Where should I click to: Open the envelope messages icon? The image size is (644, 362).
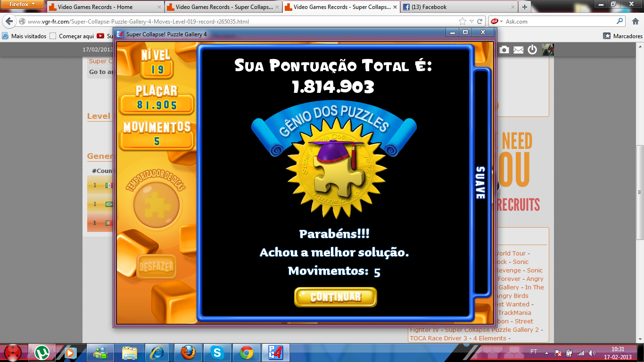pyautogui.click(x=519, y=49)
